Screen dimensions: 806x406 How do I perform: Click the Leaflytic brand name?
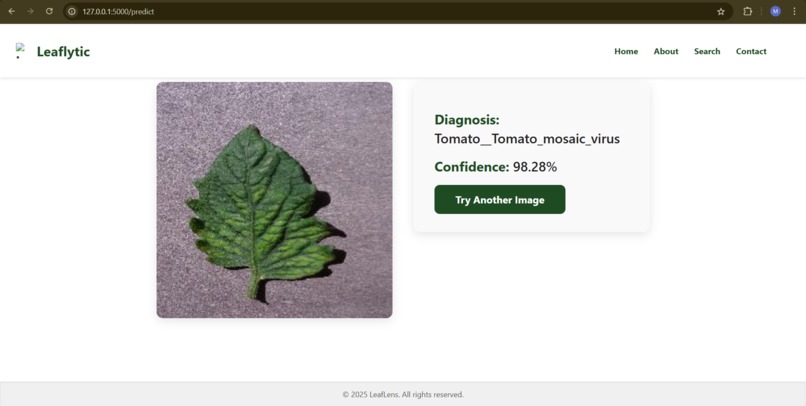coord(63,51)
